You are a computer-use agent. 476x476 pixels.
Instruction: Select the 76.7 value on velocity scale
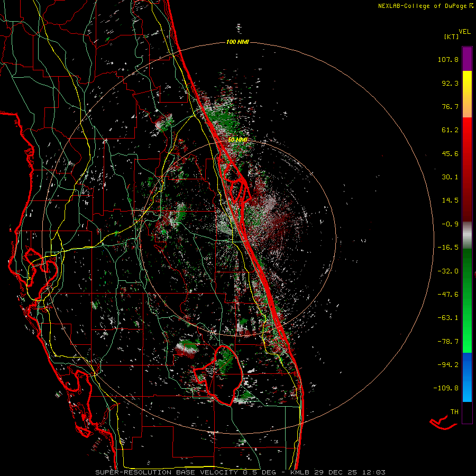coord(450,106)
